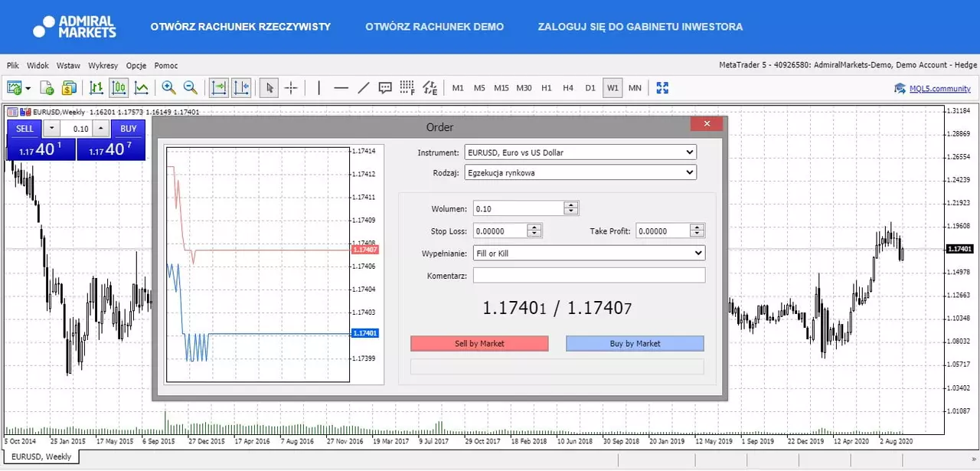Click the Komentarz input field
Viewport: 980px width, 471px height.
coord(589,275)
